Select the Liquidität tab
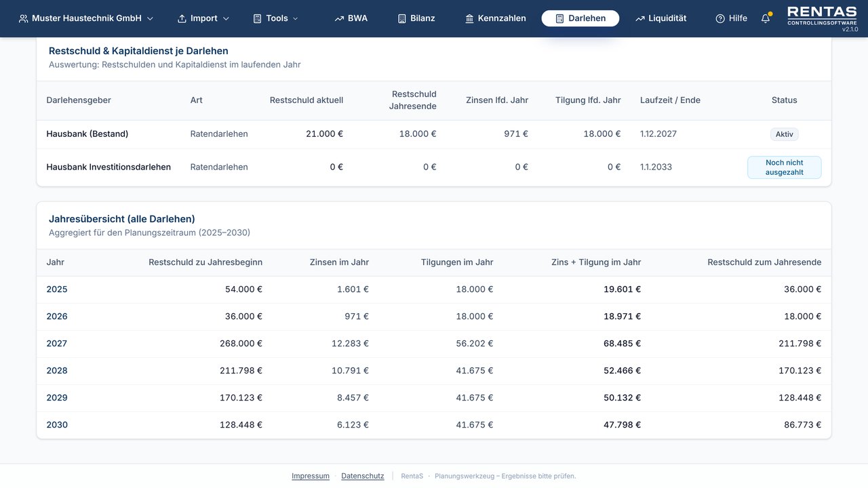 point(660,18)
